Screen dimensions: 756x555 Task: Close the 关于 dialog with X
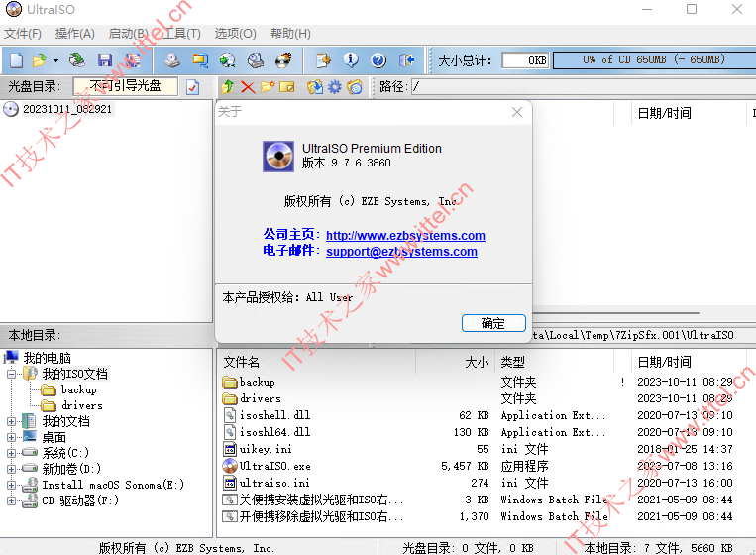click(x=517, y=112)
